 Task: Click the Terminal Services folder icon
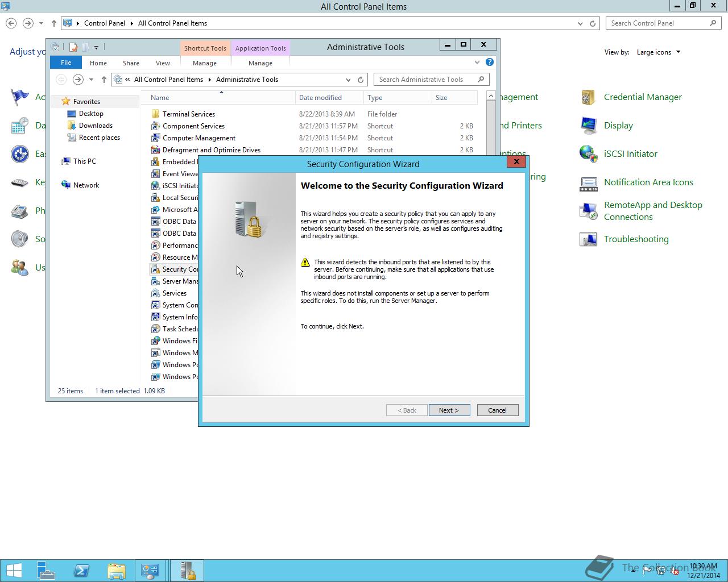155,114
